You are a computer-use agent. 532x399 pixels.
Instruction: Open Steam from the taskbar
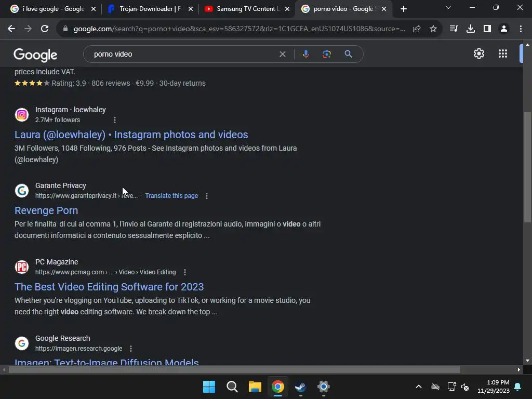[x=301, y=387]
